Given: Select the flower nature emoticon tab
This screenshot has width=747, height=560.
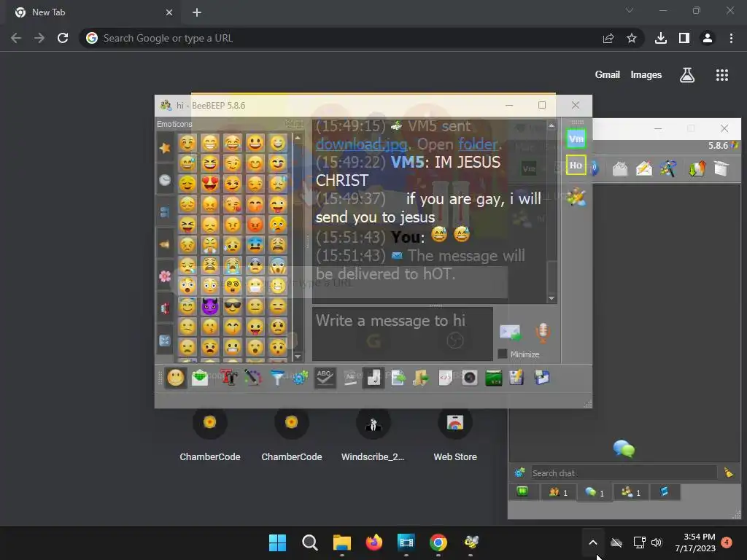Looking at the screenshot, I should (165, 276).
